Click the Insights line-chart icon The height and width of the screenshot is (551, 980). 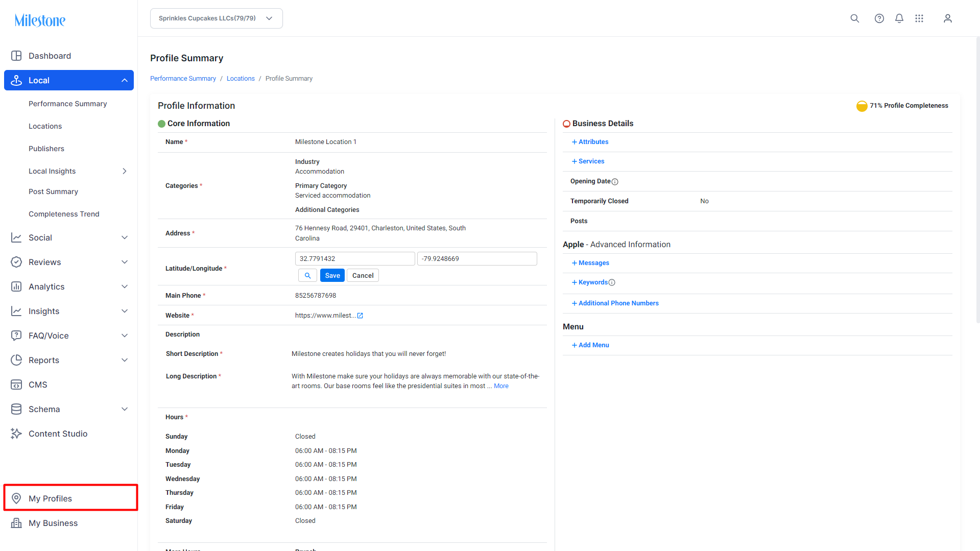pyautogui.click(x=16, y=311)
